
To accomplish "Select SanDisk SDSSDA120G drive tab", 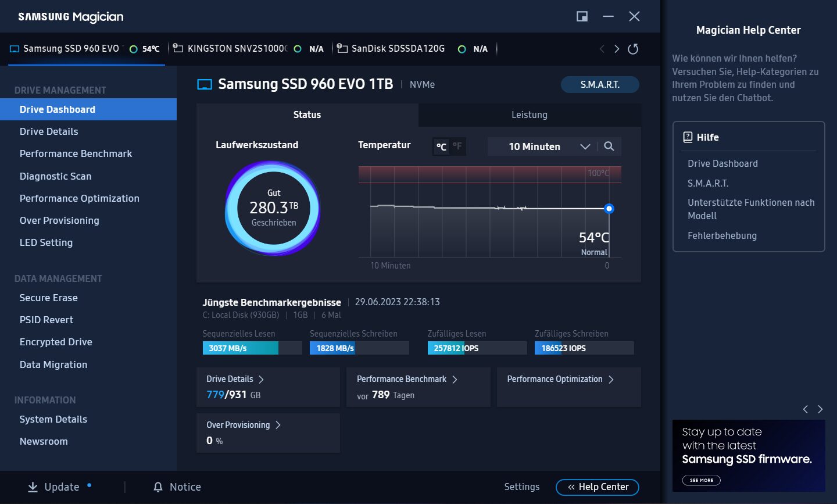I will pos(413,49).
